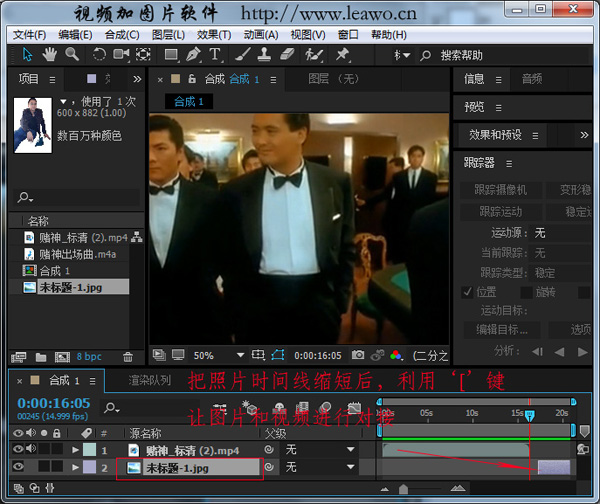
Task: Switch to the 渲染队列 tab
Action: click(150, 380)
